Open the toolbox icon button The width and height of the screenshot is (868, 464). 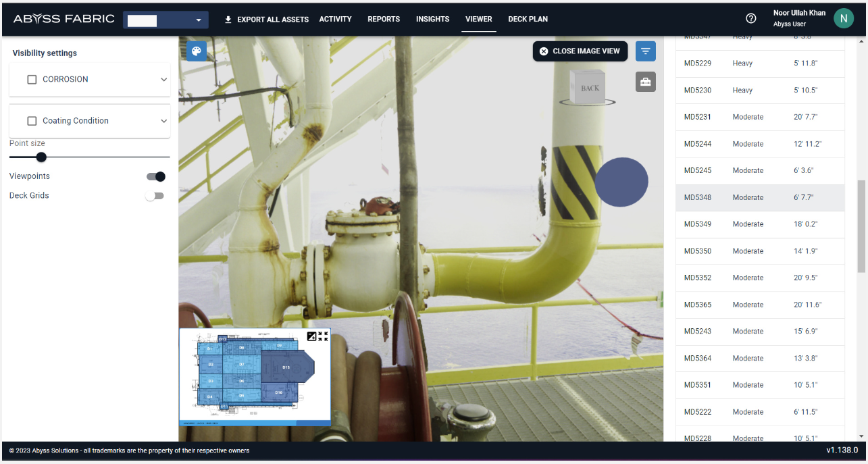pos(646,82)
